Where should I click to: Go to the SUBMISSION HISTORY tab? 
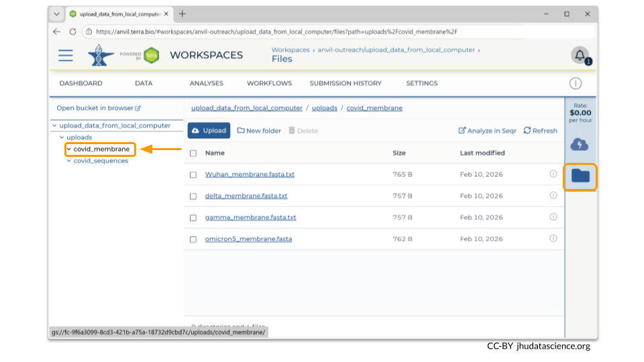345,83
